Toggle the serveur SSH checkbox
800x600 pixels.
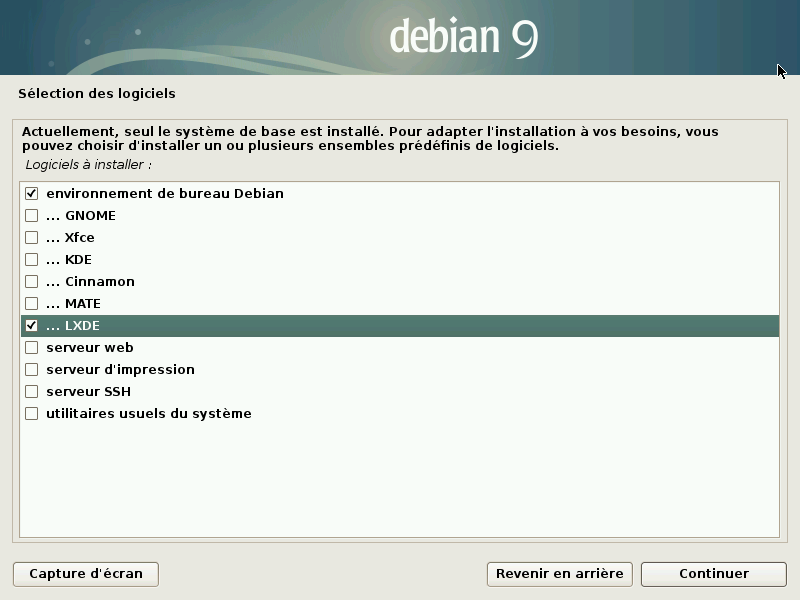(32, 391)
